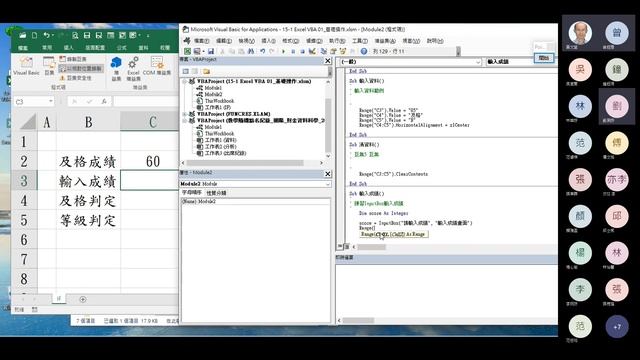Click the 開始 button near top right
640x360 pixels.
544,58
